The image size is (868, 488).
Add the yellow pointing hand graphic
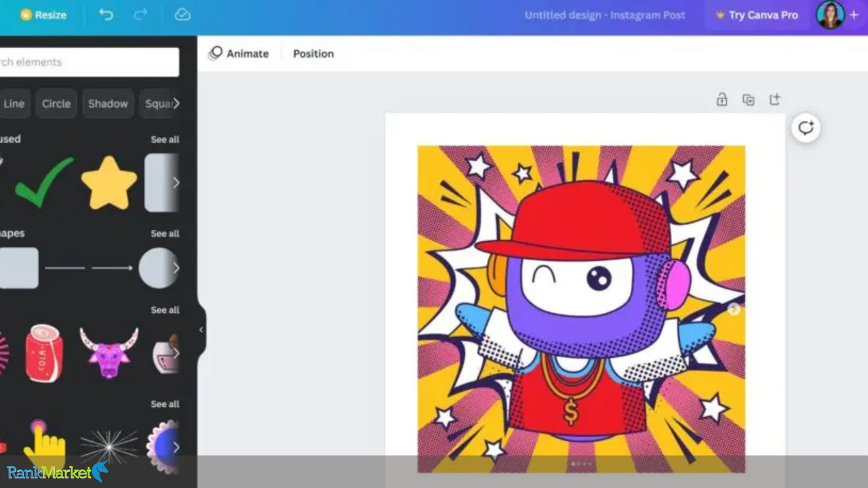point(43,446)
